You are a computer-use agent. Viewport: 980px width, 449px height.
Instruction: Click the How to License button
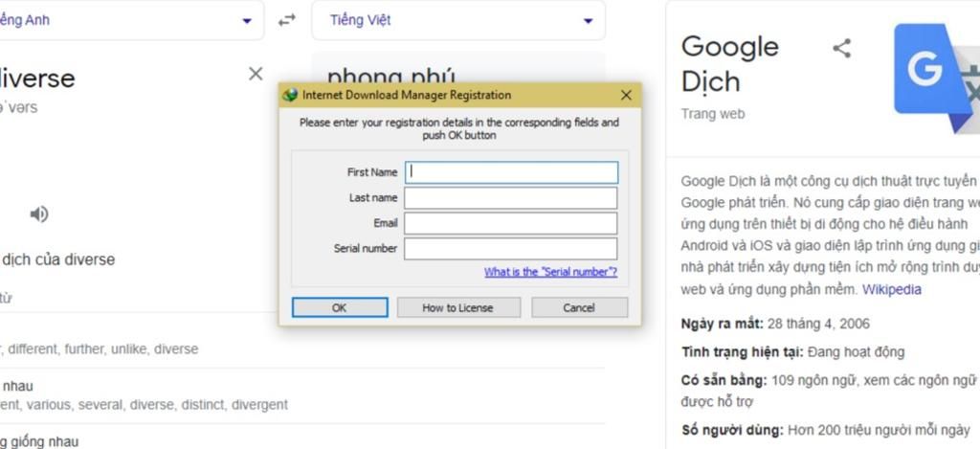(458, 307)
